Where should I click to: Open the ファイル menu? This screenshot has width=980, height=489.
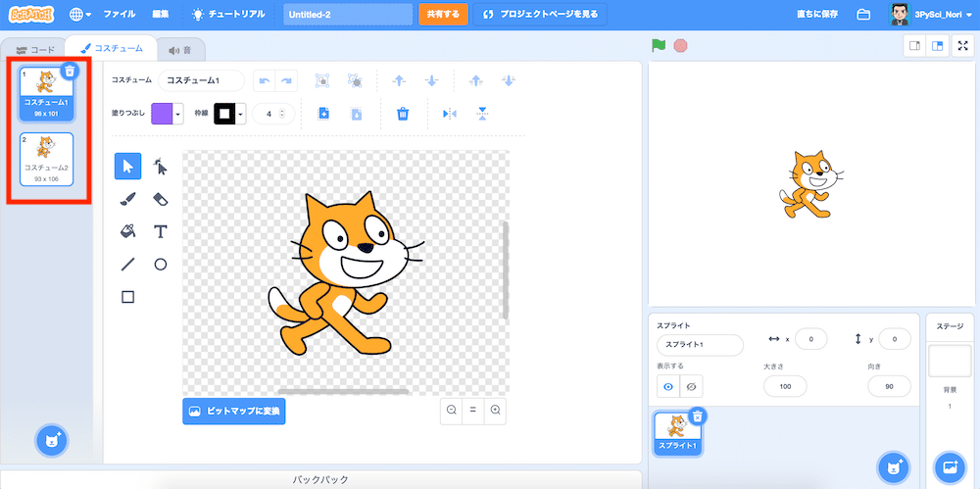click(119, 14)
